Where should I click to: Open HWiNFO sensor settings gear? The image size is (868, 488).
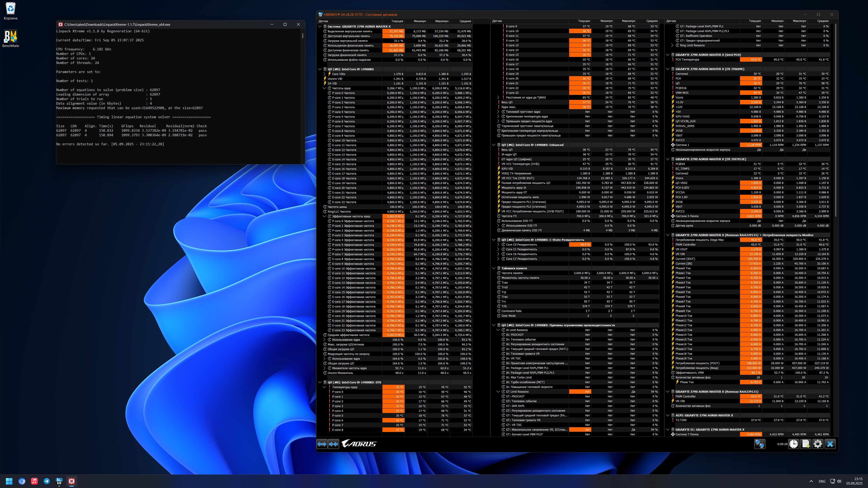(x=818, y=444)
